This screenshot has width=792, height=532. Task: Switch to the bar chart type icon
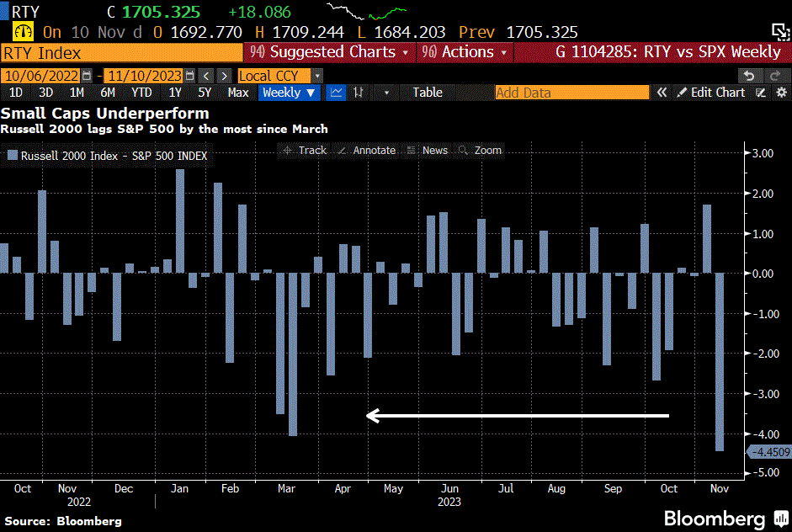pos(358,93)
